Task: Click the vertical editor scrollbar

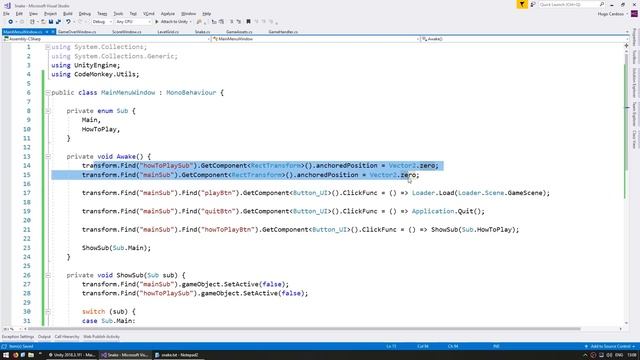Action: coord(627,186)
